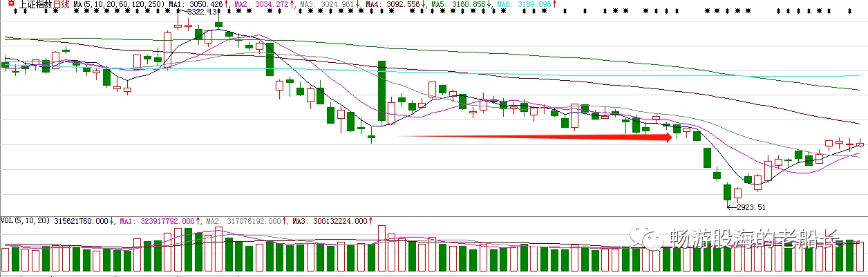This screenshot has width=868, height=277.
Task: Open VOL(5,10,20) volume indicator parameters
Action: click(25, 221)
